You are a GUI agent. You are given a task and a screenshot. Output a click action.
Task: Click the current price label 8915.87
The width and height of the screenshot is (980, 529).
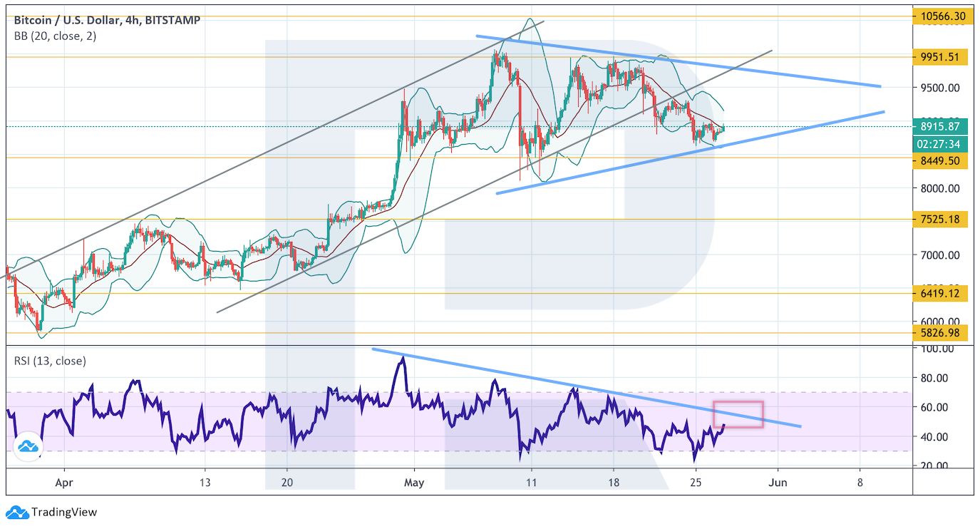(x=941, y=126)
